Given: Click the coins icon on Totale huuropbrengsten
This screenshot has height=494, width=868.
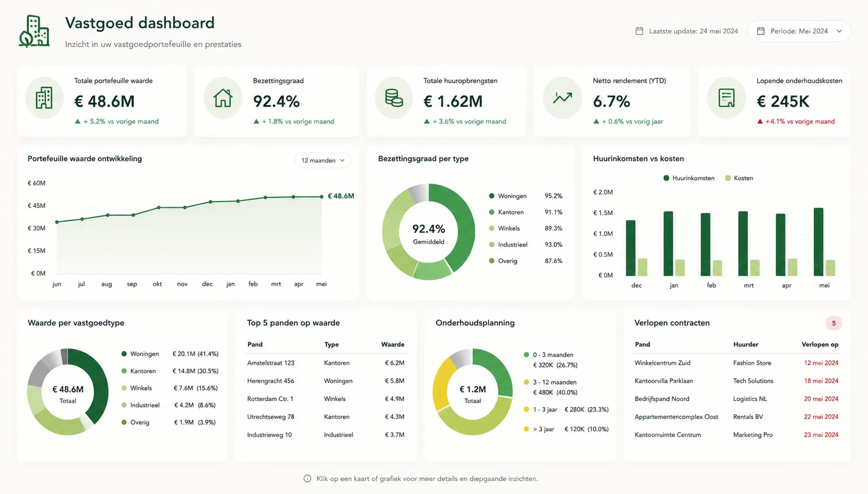Looking at the screenshot, I should pyautogui.click(x=394, y=98).
